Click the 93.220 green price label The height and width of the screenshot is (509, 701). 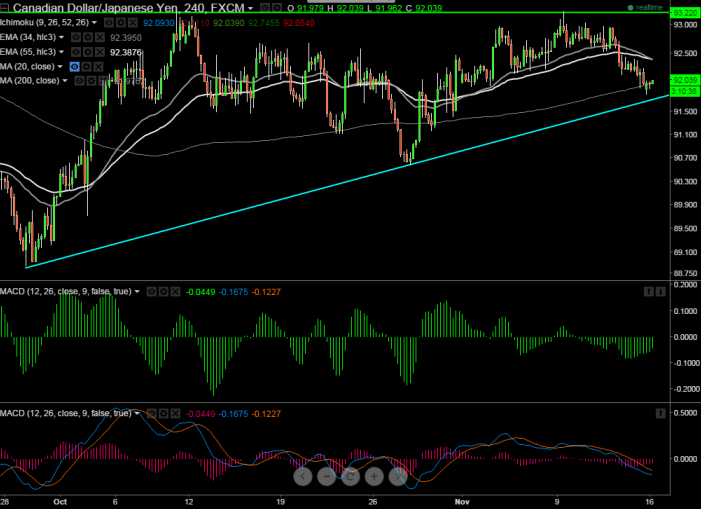(684, 13)
